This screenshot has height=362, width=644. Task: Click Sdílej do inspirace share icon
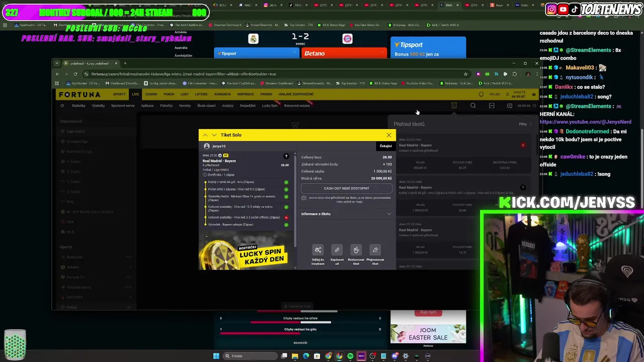pyautogui.click(x=318, y=250)
